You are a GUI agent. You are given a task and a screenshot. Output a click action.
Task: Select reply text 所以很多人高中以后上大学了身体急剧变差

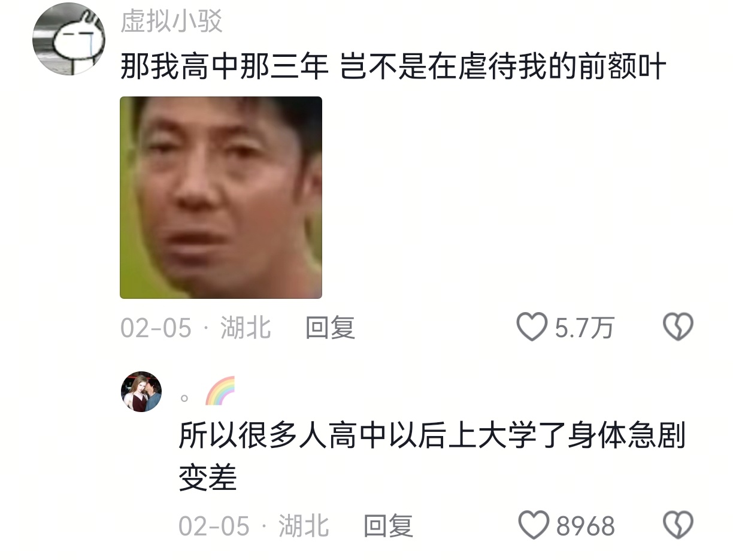point(432,457)
